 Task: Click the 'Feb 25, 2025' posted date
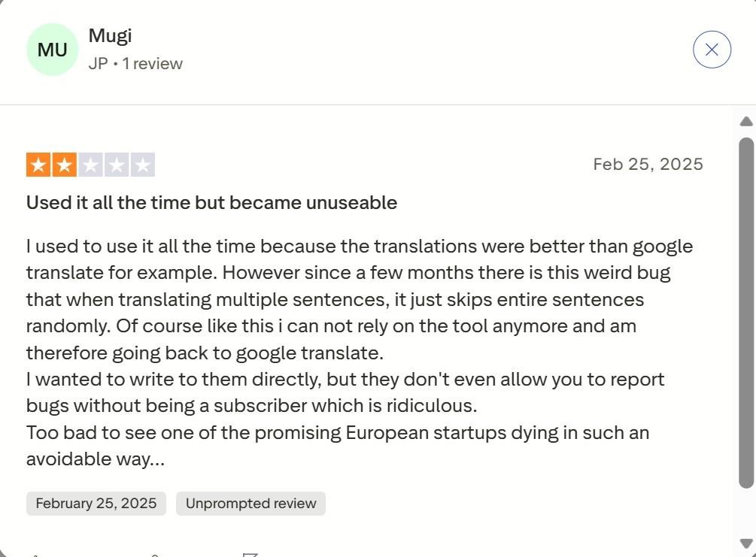tap(648, 163)
